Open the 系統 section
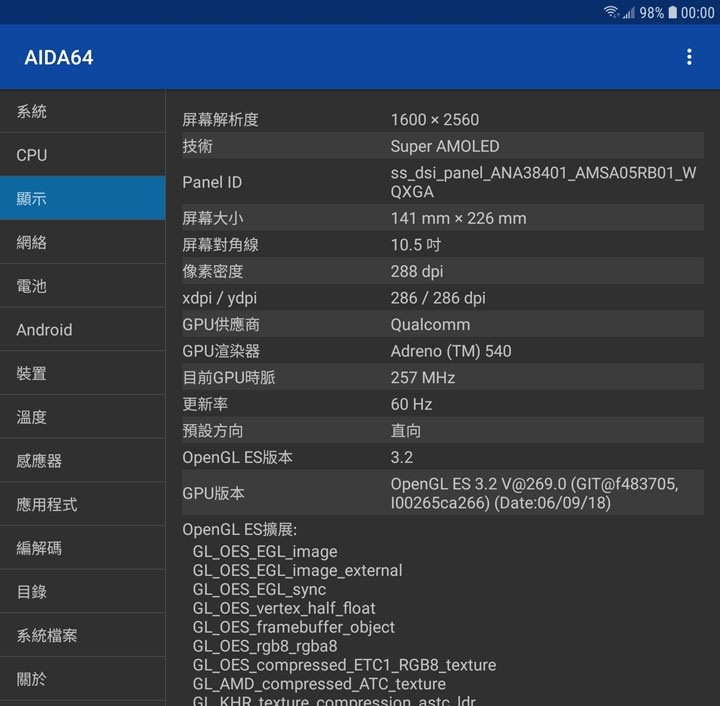 [83, 112]
